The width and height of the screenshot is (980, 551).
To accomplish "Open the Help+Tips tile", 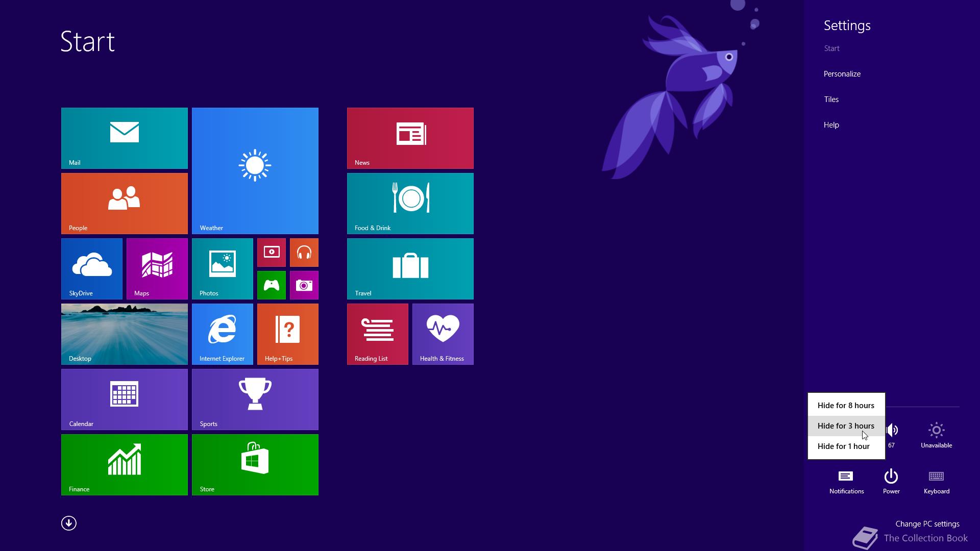I will (x=288, y=334).
